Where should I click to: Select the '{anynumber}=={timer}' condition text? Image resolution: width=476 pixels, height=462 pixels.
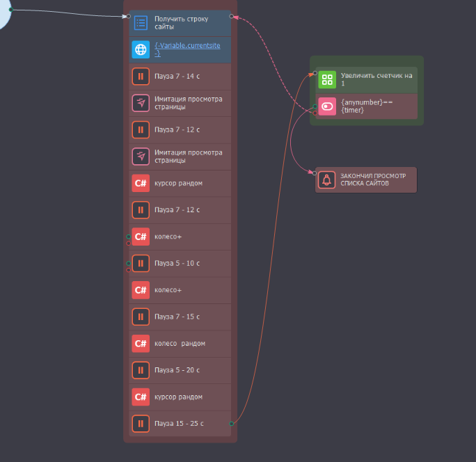click(367, 106)
